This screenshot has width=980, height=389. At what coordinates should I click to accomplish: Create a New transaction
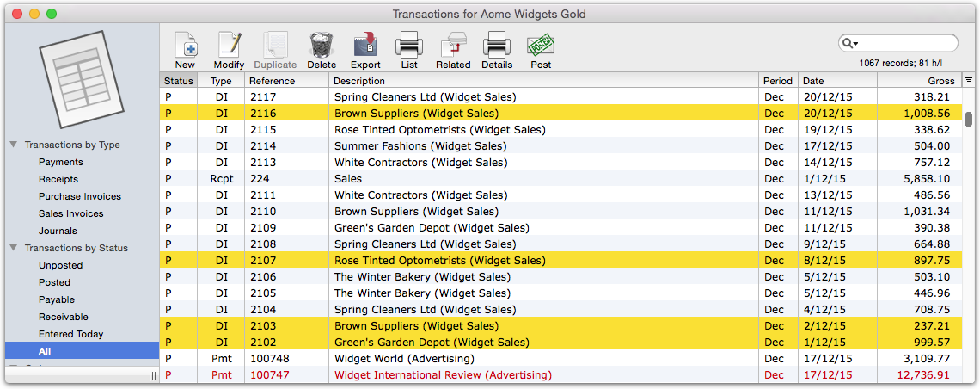point(185,50)
